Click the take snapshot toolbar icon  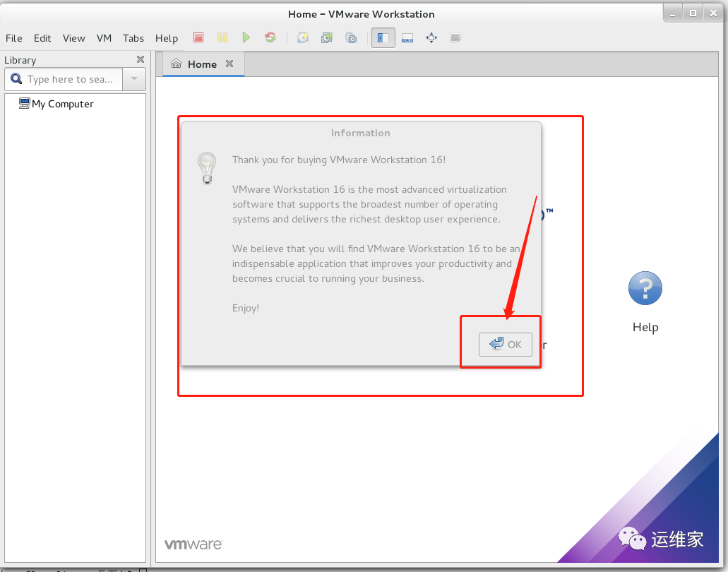click(x=303, y=37)
